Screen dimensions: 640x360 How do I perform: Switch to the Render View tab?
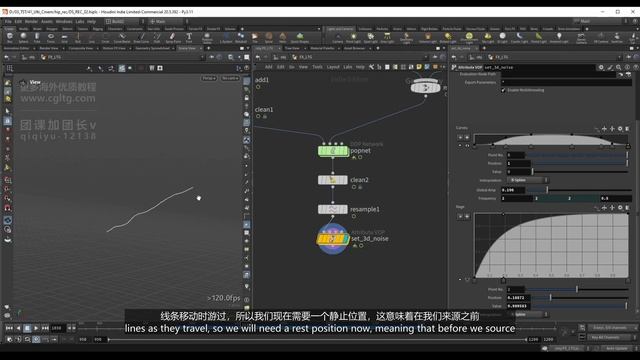(x=49, y=48)
